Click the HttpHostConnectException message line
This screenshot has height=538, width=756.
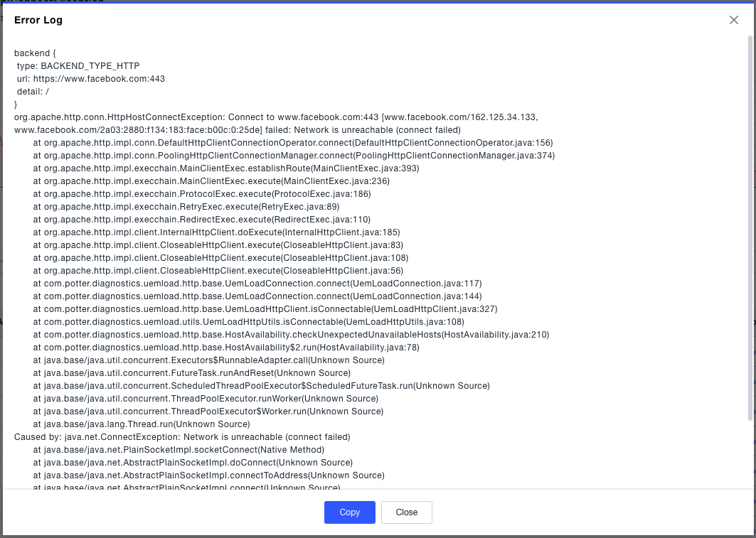coord(276,117)
